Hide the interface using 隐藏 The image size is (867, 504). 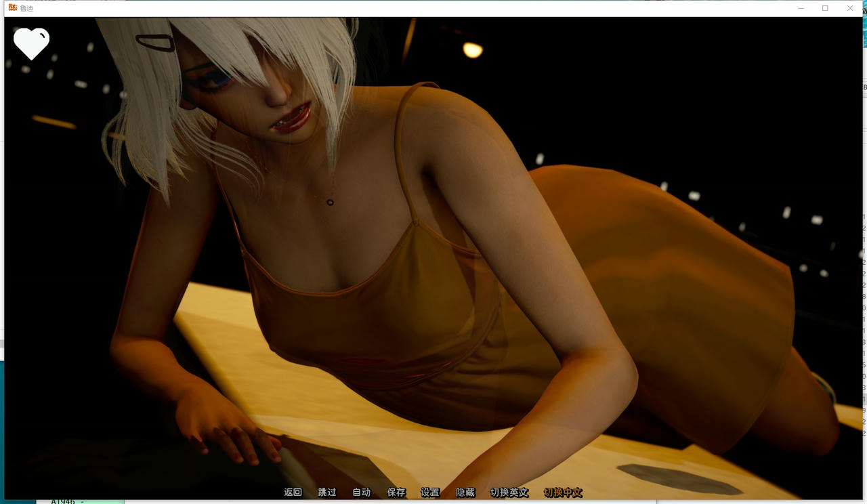click(x=465, y=492)
